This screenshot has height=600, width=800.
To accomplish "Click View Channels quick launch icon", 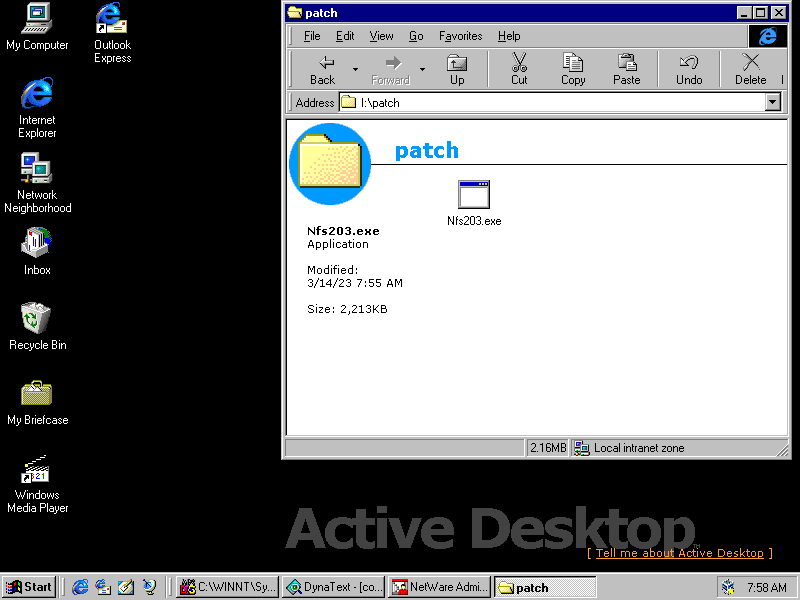I will (149, 587).
